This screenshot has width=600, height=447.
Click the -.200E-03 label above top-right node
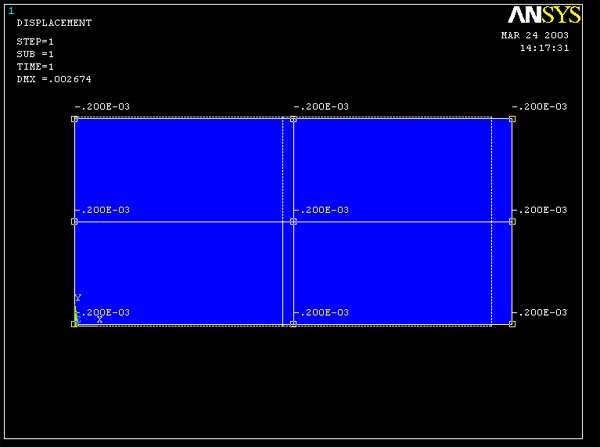point(540,107)
